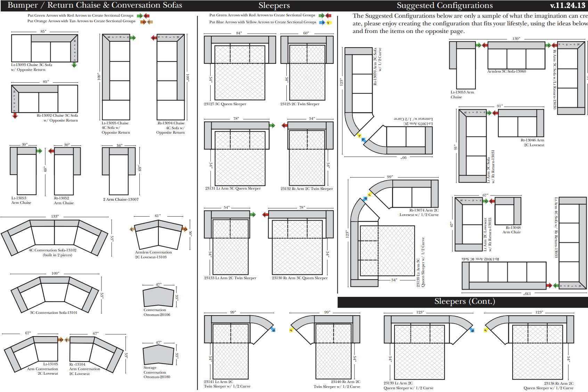Select the orange arrow on Armless Conversation Loveseat-13103
Viewport: 588px width, 392px height.
click(x=185, y=229)
